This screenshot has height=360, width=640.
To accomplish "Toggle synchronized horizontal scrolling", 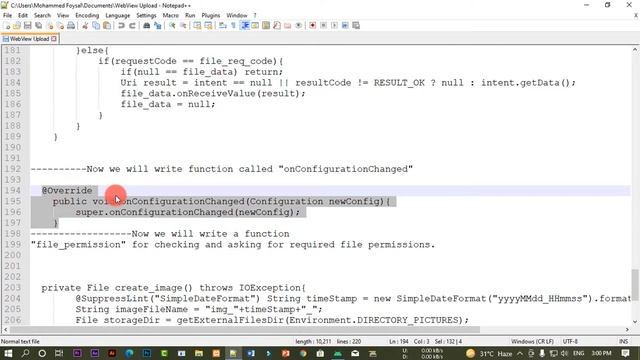I will pyautogui.click(x=208, y=25).
